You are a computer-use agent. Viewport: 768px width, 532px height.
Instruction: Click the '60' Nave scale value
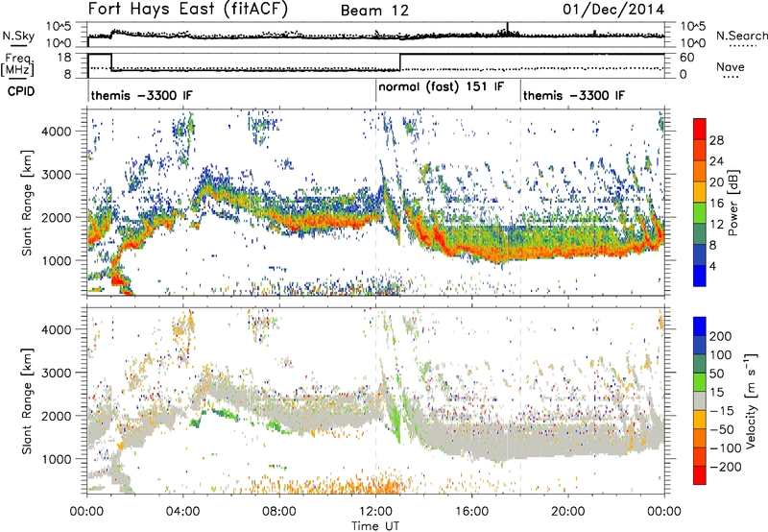[687, 58]
